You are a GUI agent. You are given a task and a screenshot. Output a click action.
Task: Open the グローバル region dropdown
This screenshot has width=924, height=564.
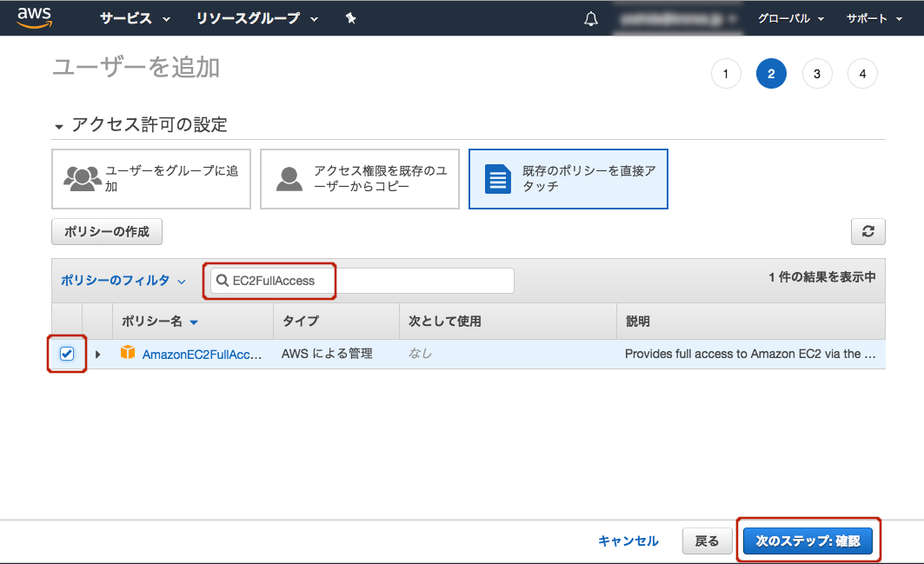tap(790, 19)
